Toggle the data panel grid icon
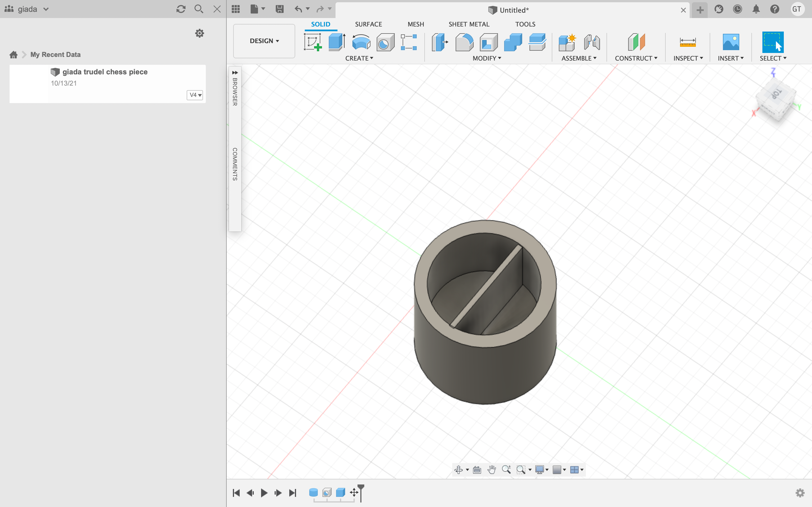The image size is (812, 507). [235, 9]
